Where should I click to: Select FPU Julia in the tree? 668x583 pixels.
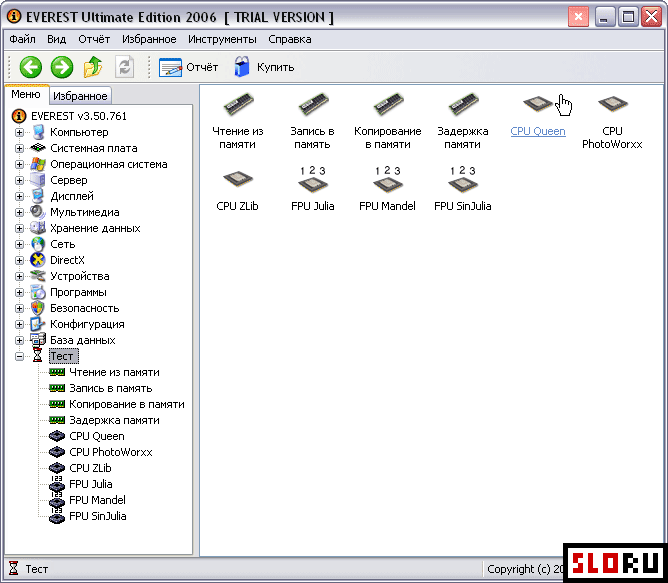click(x=91, y=484)
